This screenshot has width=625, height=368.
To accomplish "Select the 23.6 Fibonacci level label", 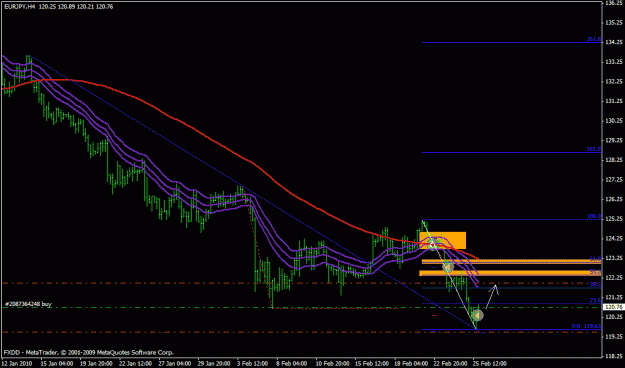I will pyautogui.click(x=595, y=301).
